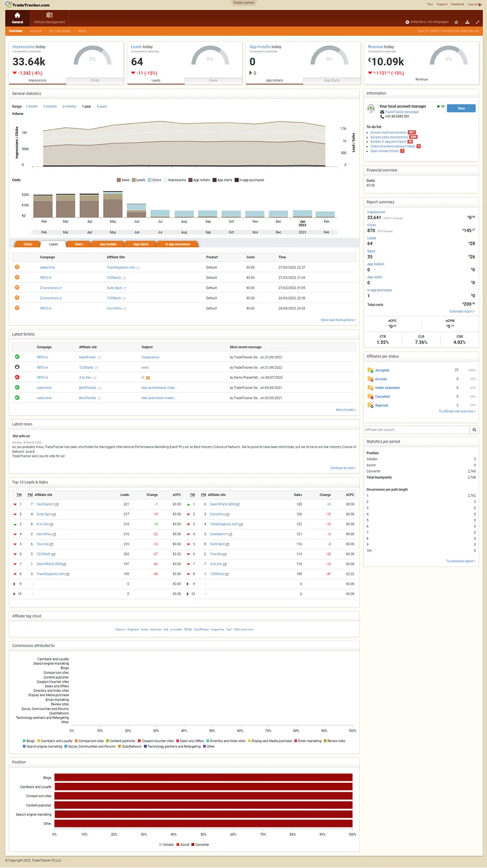Viewport: 487px width, 868px height.
Task: Click the May bar in Costs chart
Action: click(113, 204)
